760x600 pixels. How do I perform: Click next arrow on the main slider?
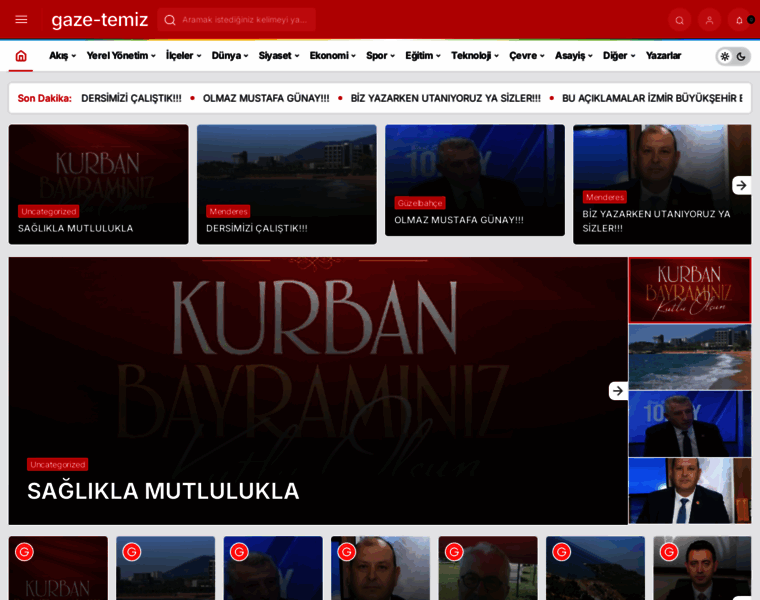coord(618,391)
